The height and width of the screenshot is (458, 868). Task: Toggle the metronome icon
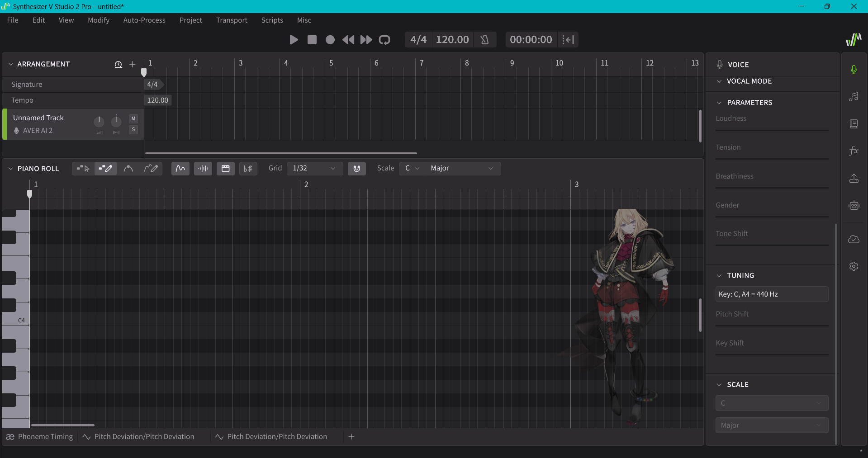pos(484,40)
